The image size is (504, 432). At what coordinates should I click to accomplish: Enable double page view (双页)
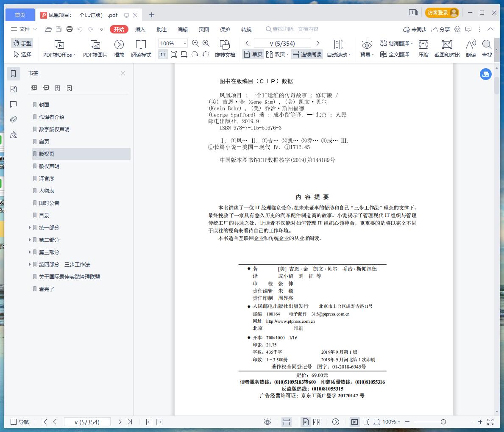(x=277, y=54)
